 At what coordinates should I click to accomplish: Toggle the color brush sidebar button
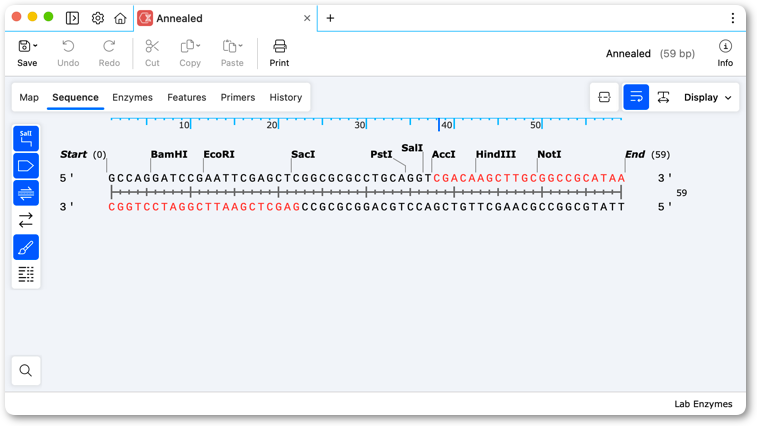[26, 247]
